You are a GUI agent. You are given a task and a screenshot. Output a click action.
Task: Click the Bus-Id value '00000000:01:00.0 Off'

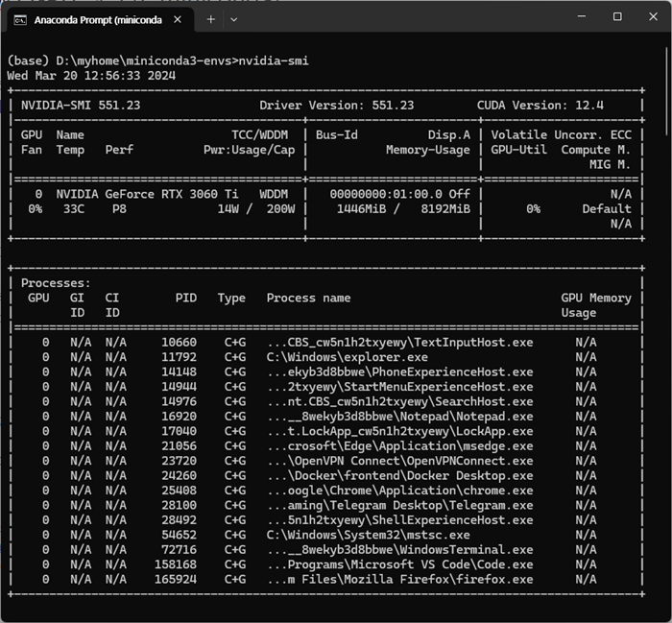[400, 195]
